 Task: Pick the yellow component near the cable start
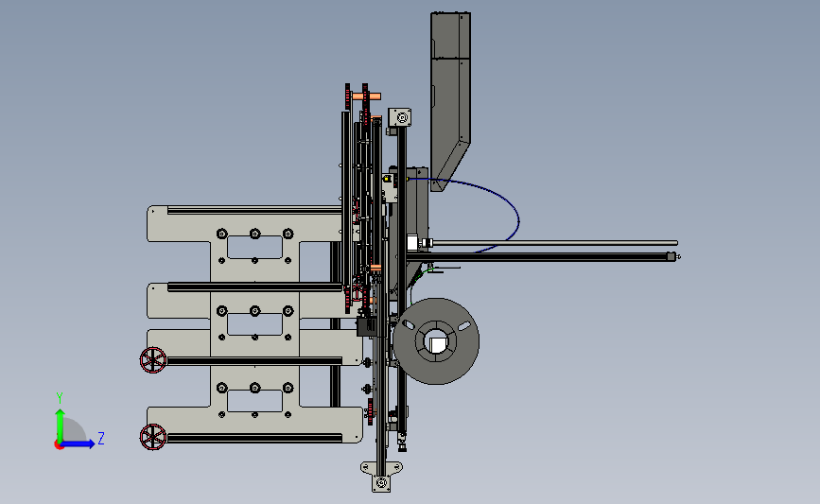(387, 179)
